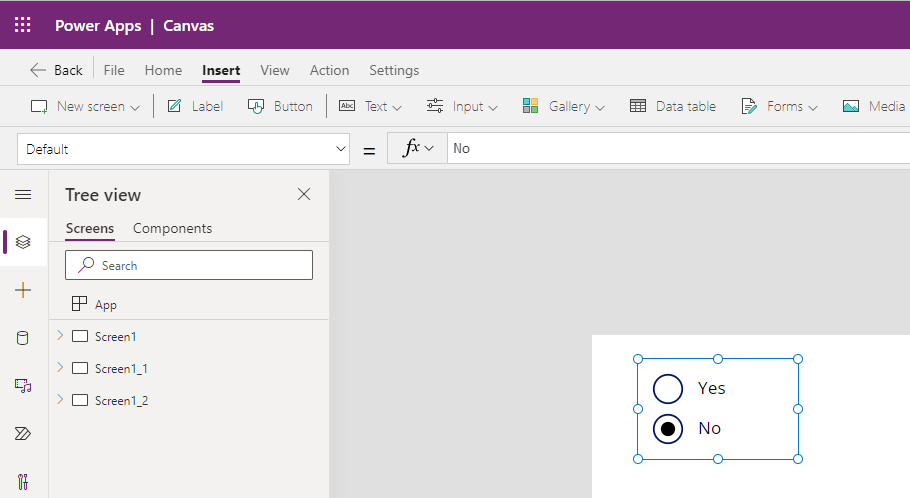
Task: Open the Default property dropdown
Action: (183, 149)
